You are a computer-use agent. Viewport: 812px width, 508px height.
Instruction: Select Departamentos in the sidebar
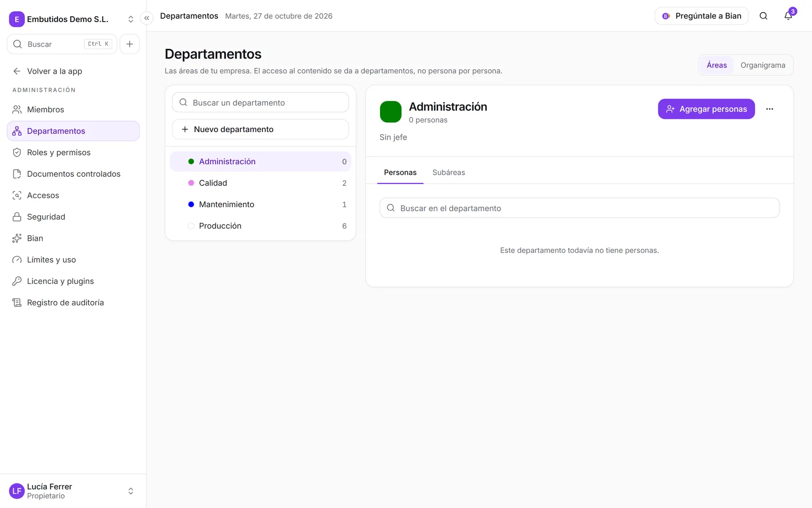pos(73,131)
